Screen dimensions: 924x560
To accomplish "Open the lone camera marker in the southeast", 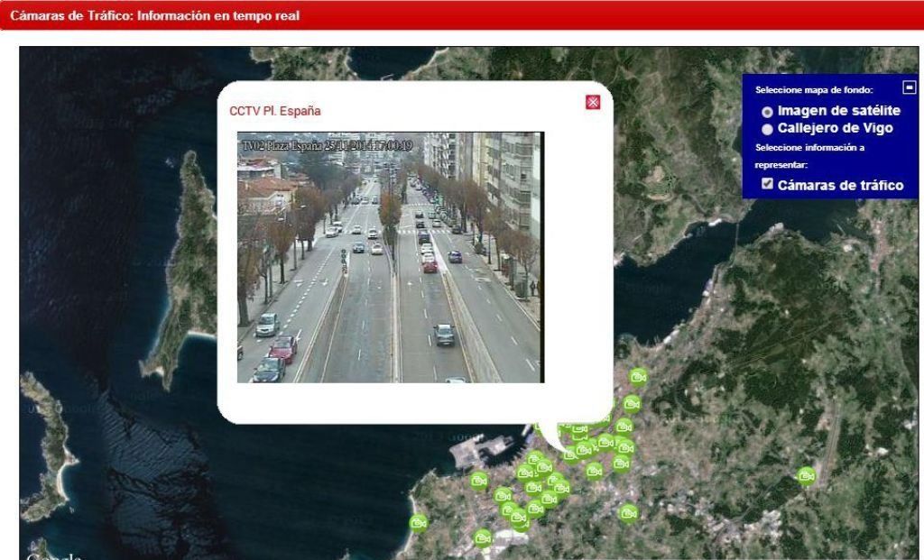I will click(x=628, y=512).
